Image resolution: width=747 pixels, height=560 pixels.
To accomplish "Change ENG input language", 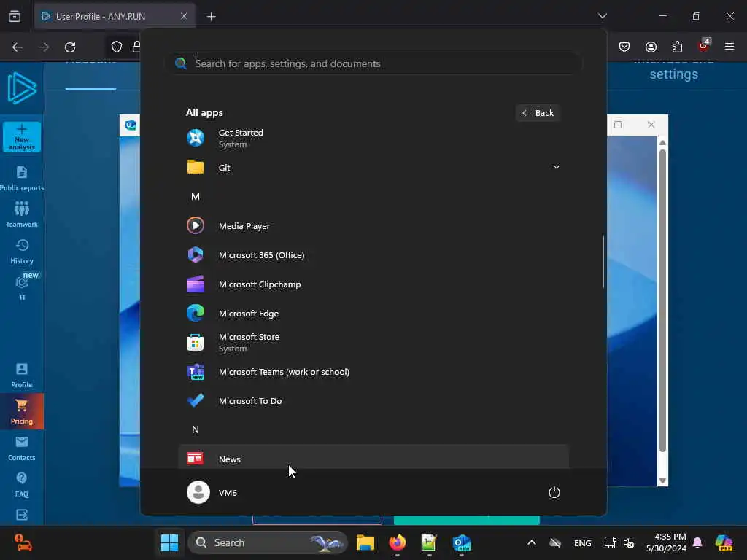I will (583, 542).
